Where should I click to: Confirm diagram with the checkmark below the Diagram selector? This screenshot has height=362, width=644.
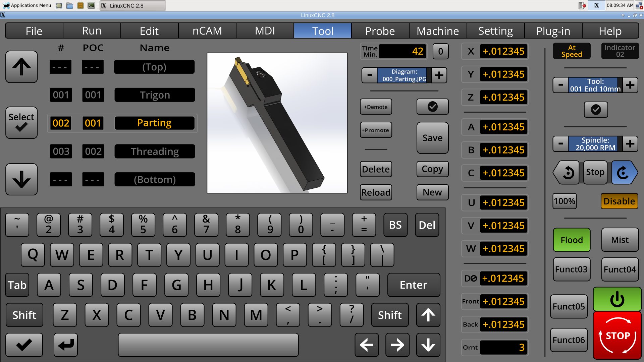(432, 107)
